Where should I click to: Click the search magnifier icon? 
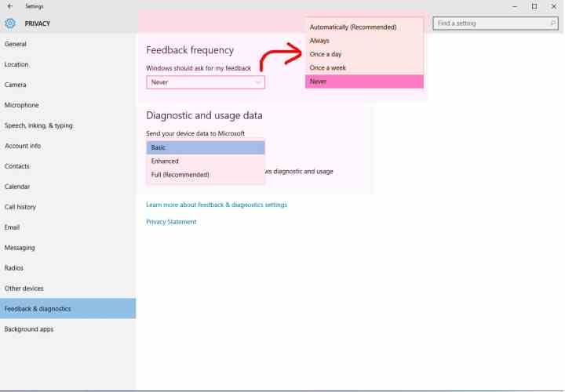552,24
